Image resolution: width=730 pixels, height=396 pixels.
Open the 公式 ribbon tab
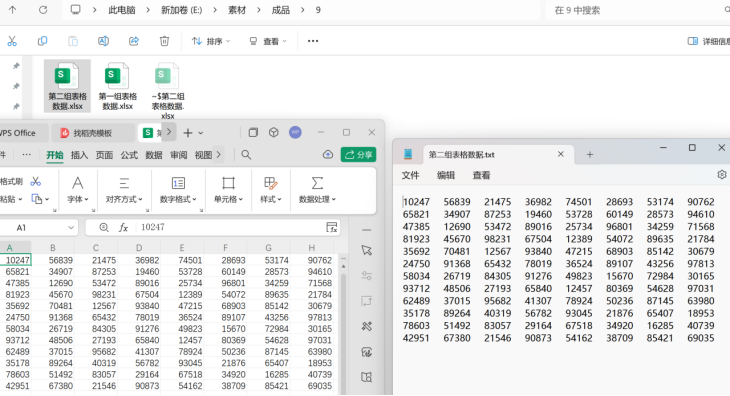(x=129, y=155)
